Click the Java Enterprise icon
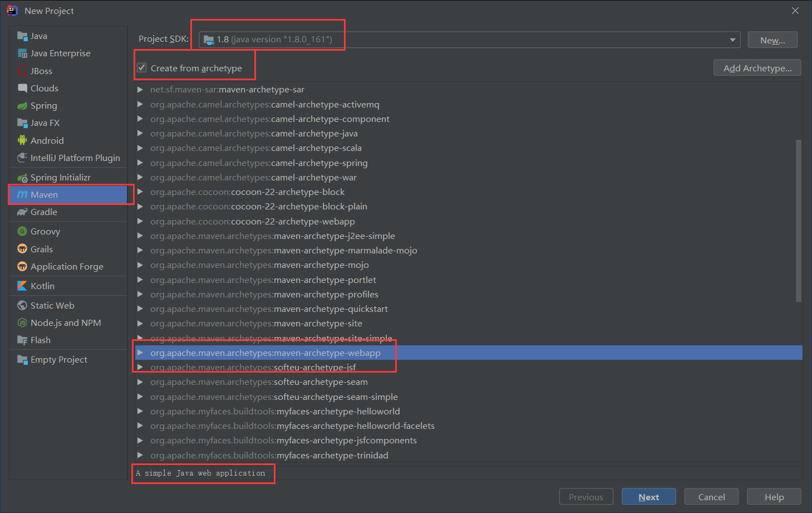The height and width of the screenshot is (513, 812). point(22,53)
